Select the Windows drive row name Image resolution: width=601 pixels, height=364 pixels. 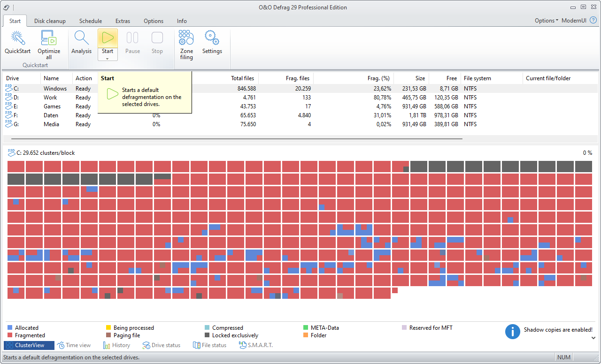pos(55,88)
